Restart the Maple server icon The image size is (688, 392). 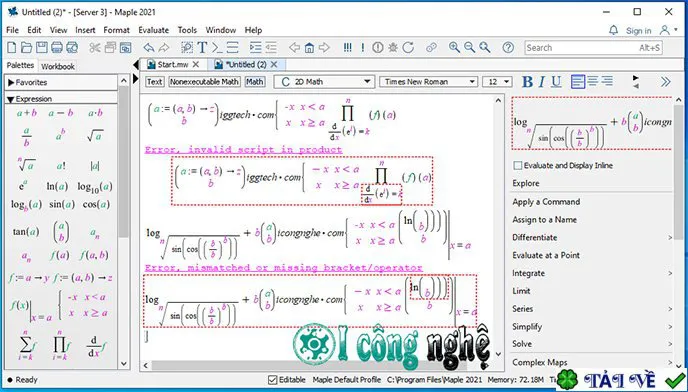[x=408, y=47]
